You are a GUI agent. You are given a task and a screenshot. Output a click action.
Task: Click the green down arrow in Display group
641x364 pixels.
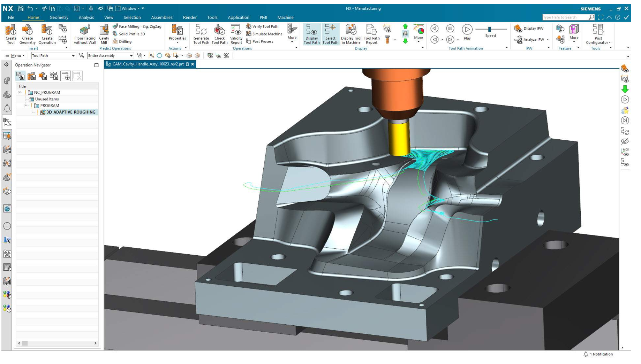click(405, 41)
